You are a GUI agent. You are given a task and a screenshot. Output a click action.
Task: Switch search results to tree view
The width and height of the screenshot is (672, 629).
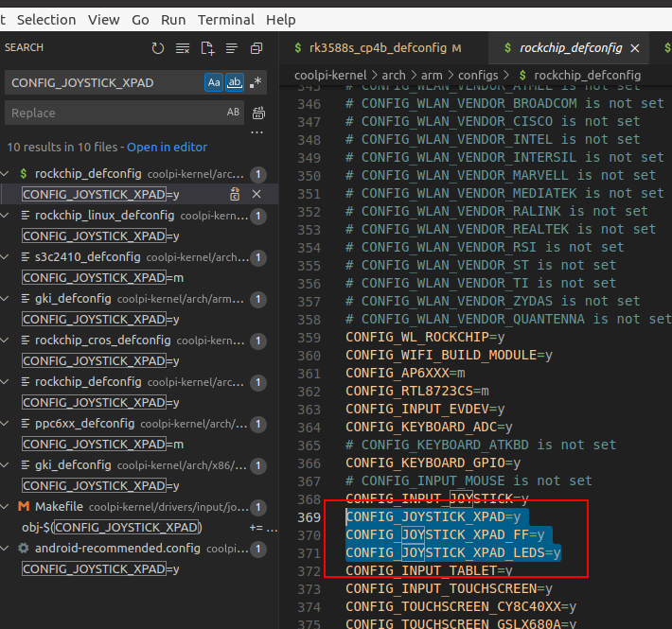232,48
